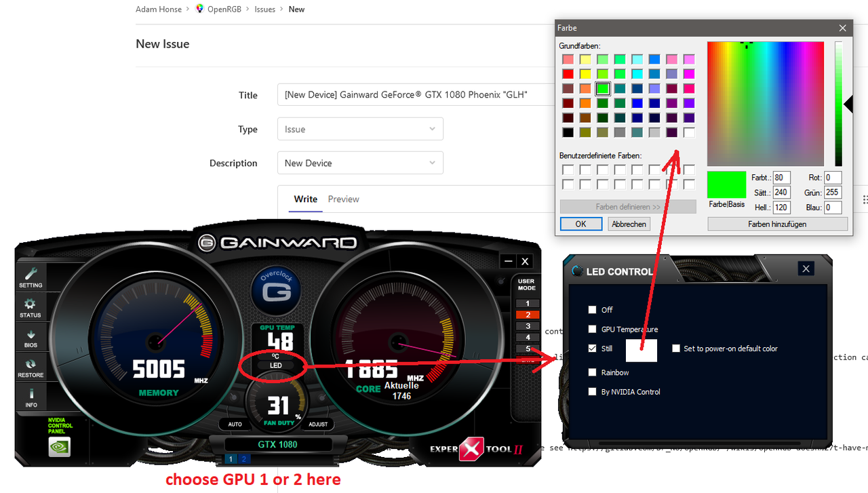Click the ExperTool II red X logo
Image resolution: width=868 pixels, height=493 pixels.
(471, 449)
